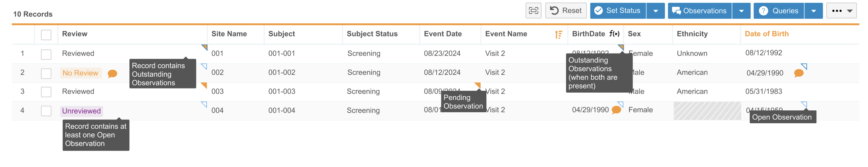868x167 pixels.
Task: Expand the Queries dropdown arrow
Action: point(814,11)
